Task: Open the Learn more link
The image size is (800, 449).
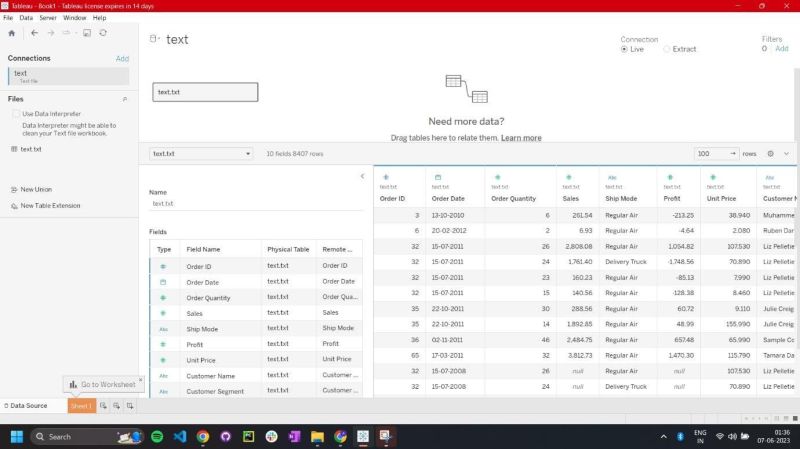Action: point(521,138)
